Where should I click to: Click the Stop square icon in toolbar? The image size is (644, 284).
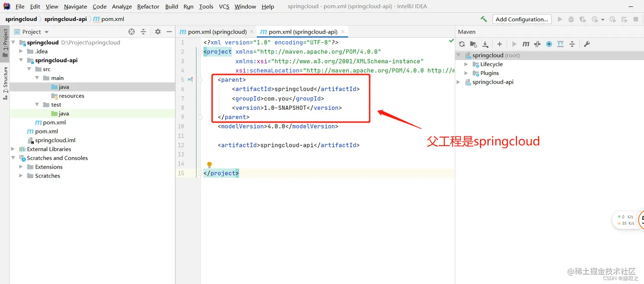tap(635, 19)
